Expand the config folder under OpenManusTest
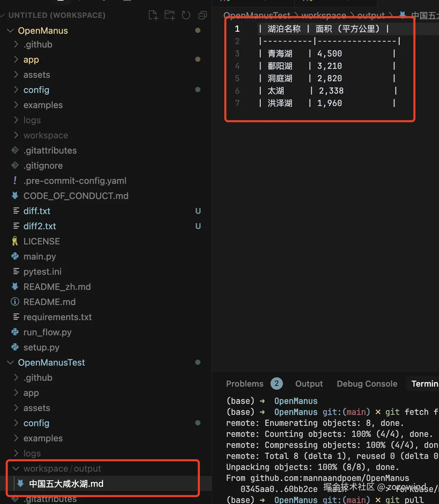The height and width of the screenshot is (504, 439). pyautogui.click(x=16, y=423)
